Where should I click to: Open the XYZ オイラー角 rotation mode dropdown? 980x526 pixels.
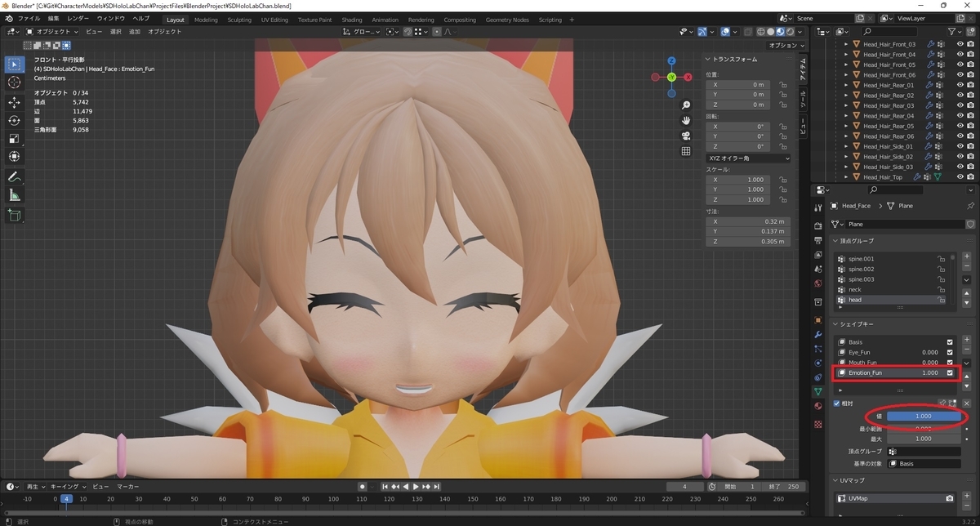click(x=748, y=158)
